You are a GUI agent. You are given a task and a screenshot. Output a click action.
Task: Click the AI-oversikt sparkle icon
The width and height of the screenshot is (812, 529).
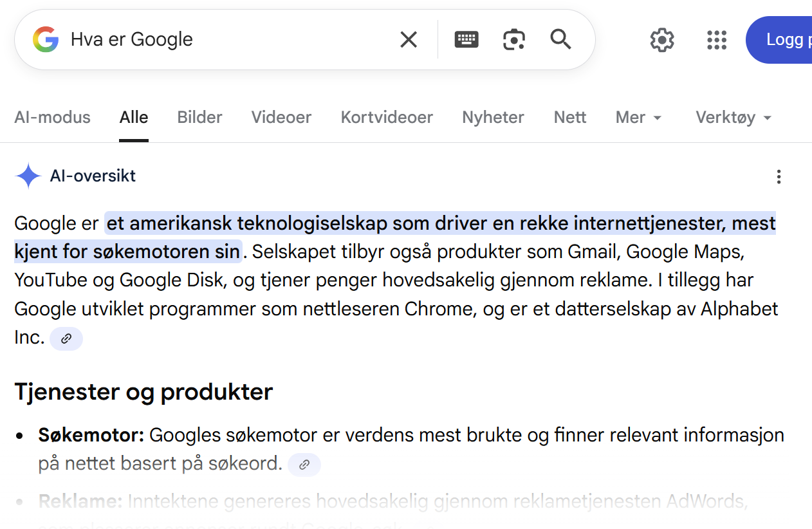click(x=28, y=175)
